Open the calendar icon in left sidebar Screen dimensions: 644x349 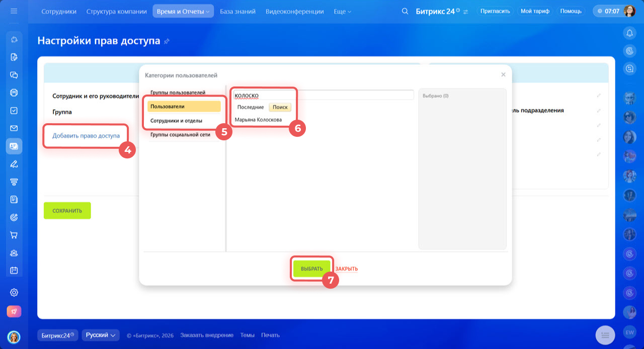14,270
